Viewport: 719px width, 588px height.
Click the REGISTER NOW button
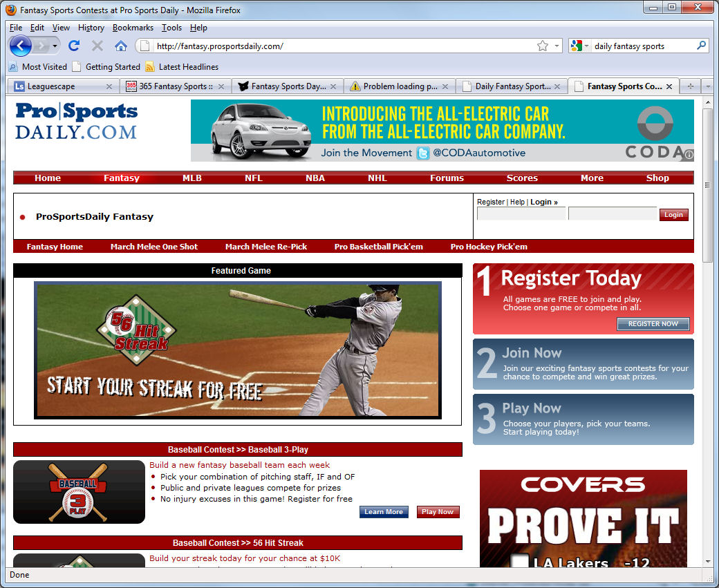(x=653, y=323)
